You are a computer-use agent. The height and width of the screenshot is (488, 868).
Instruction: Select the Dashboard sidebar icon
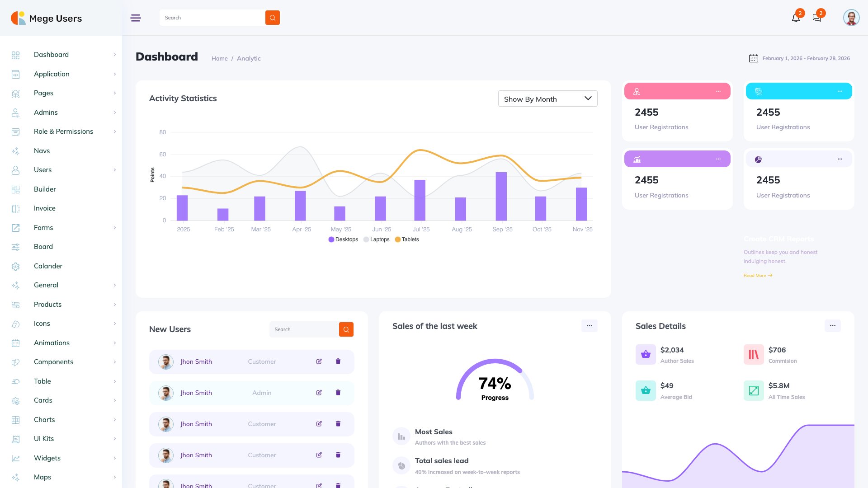coord(16,55)
